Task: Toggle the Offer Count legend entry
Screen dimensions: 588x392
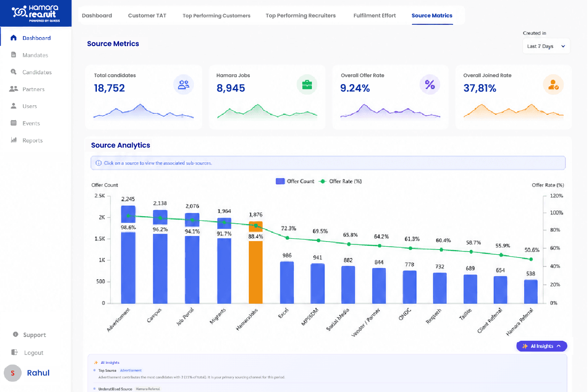Action: [x=295, y=181]
